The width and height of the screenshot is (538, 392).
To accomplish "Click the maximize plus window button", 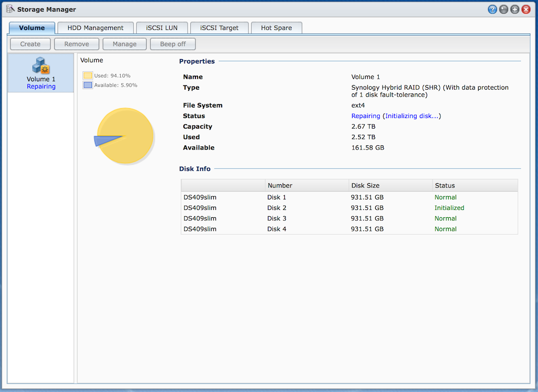I will tap(515, 9).
